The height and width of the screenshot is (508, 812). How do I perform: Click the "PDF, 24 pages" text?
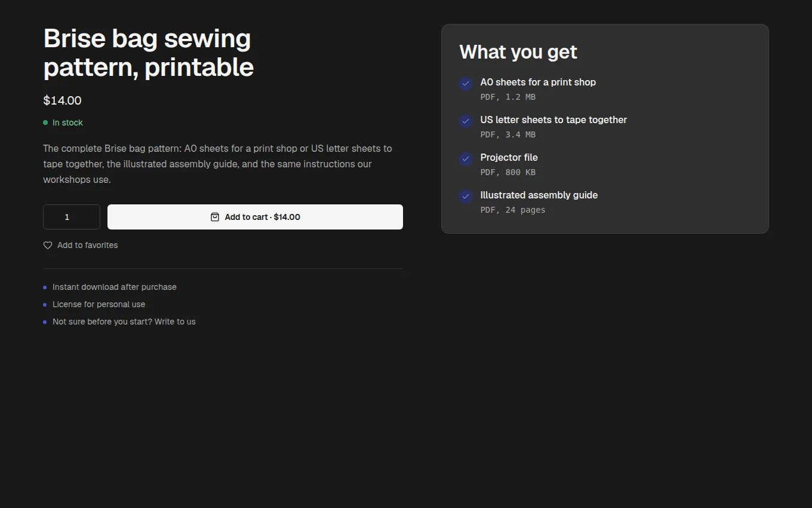513,210
